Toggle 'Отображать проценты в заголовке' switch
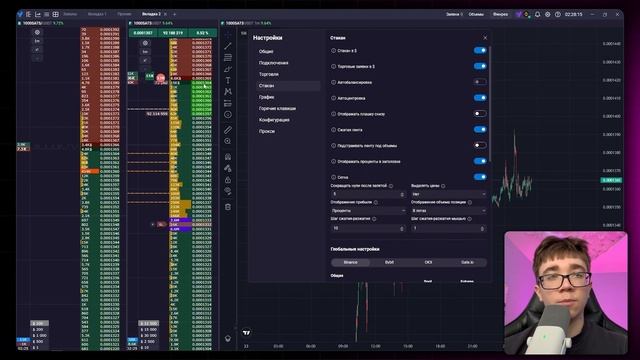 click(x=480, y=161)
